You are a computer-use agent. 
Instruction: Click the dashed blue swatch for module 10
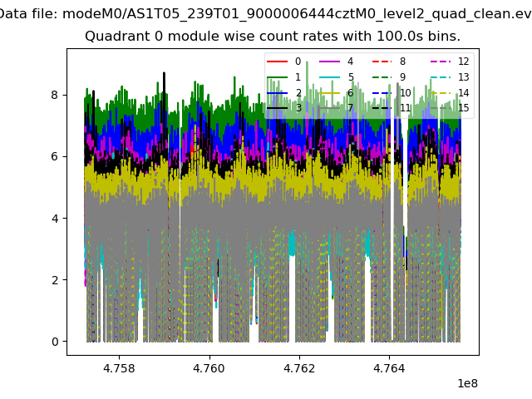coord(382,93)
